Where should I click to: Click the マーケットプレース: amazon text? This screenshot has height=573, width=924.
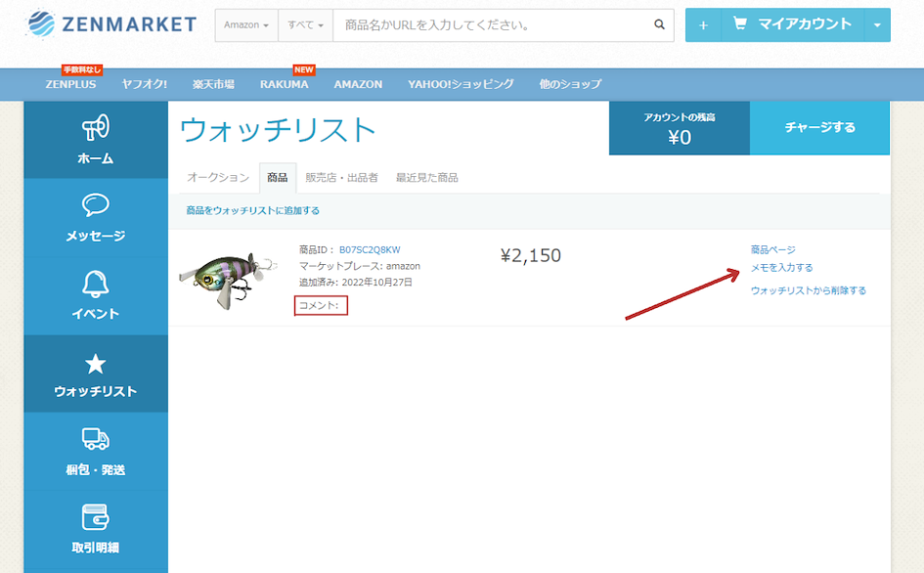[x=360, y=267]
